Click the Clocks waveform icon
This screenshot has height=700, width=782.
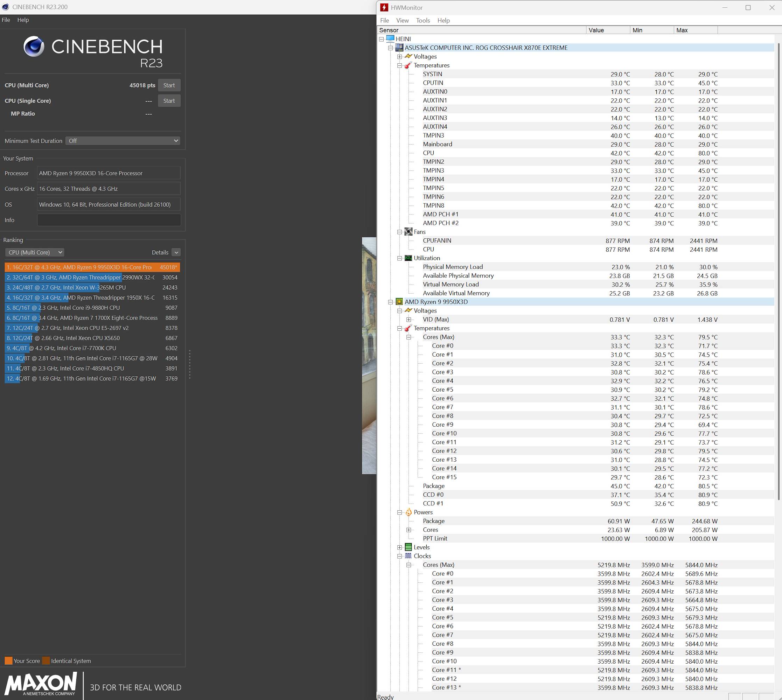pyautogui.click(x=409, y=556)
